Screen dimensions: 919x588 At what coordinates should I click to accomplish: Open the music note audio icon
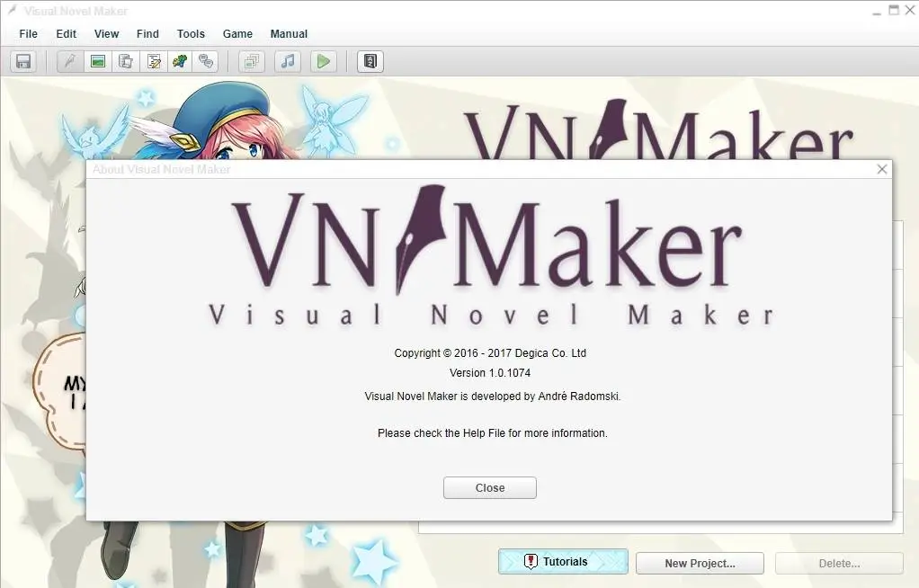(288, 61)
